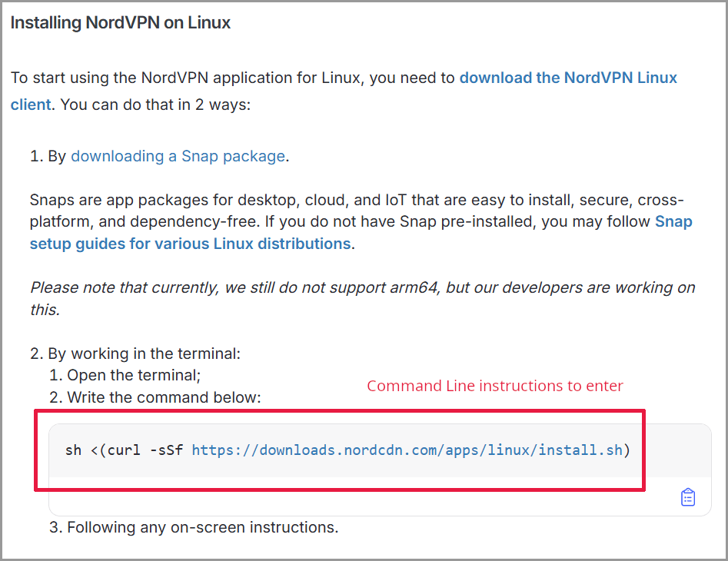Click the 'Snaps are app packages' paragraph
Screen dimensions: 728x561
point(361,222)
